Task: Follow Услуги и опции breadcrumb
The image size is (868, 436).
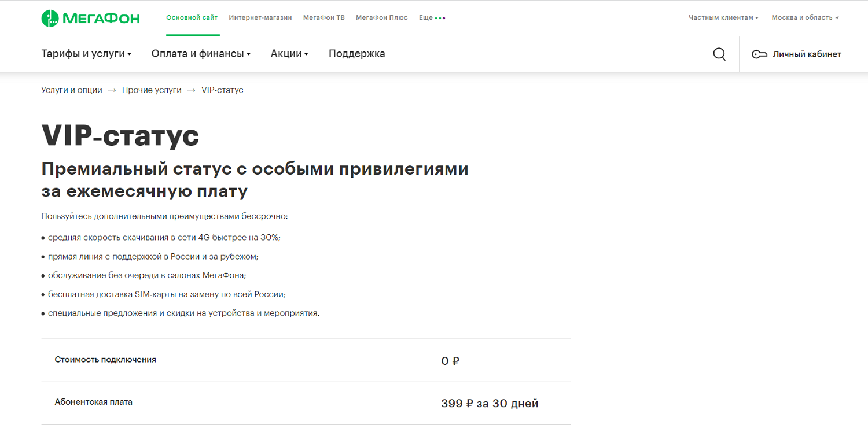Action: 72,90
